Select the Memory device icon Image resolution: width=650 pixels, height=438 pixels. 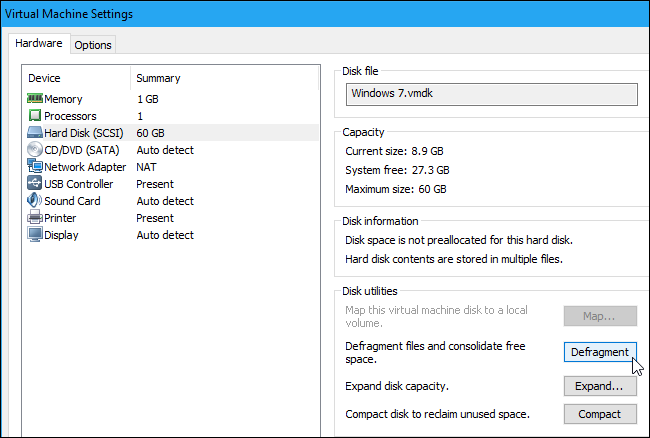[x=35, y=99]
